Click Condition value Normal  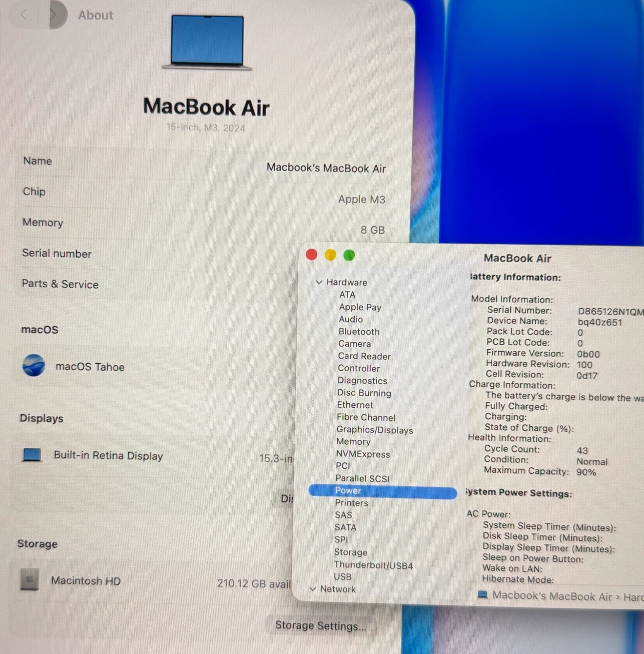pos(592,461)
